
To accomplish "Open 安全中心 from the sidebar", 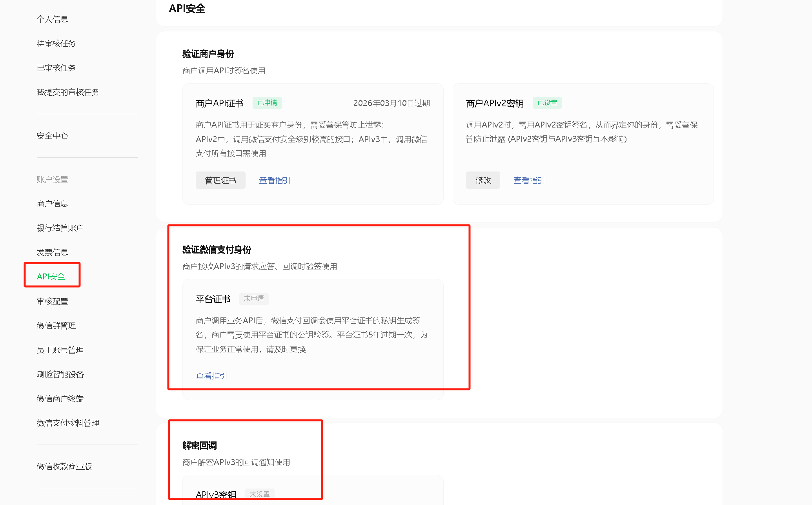I will [52, 135].
